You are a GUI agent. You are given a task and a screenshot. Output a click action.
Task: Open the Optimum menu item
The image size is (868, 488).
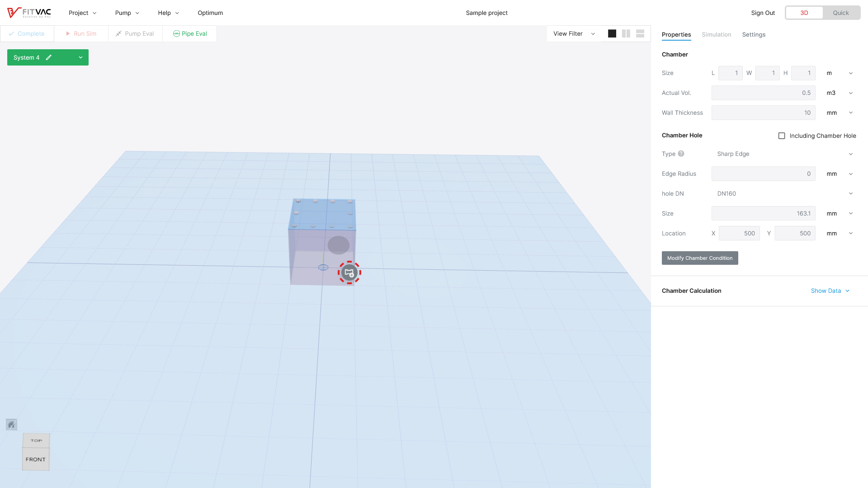click(210, 13)
